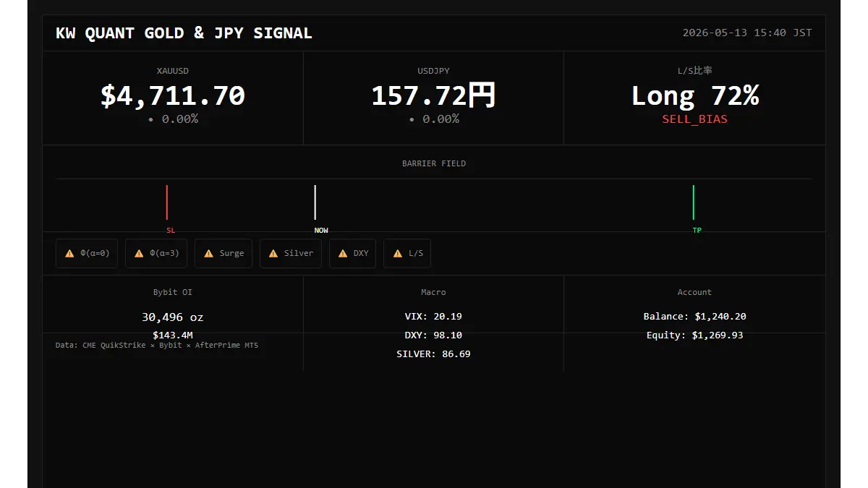This screenshot has width=868, height=488.
Task: Click the L/S比率 label
Action: [694, 71]
